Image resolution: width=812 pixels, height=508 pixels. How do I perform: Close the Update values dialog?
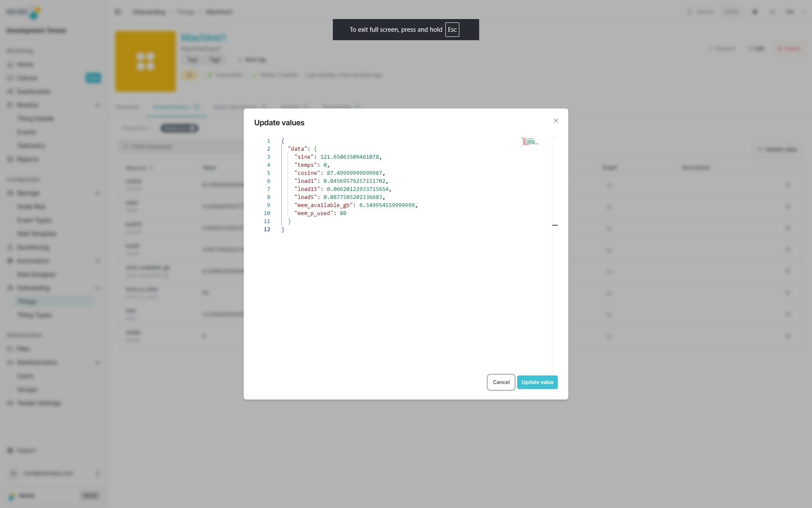coord(556,121)
